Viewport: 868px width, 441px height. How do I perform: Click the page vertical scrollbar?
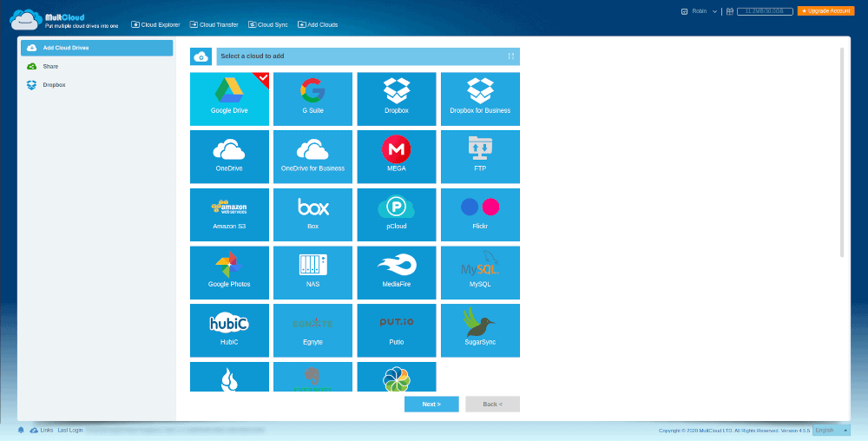click(x=842, y=152)
